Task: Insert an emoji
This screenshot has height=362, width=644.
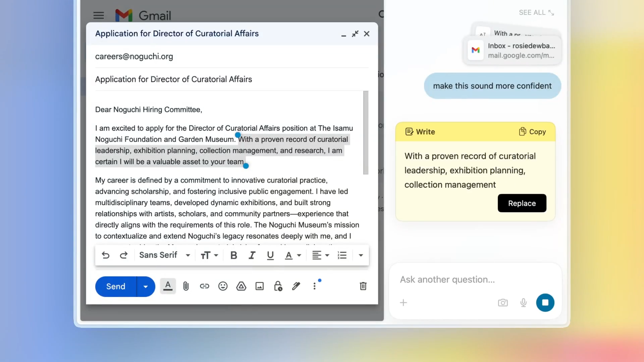Action: point(223,286)
